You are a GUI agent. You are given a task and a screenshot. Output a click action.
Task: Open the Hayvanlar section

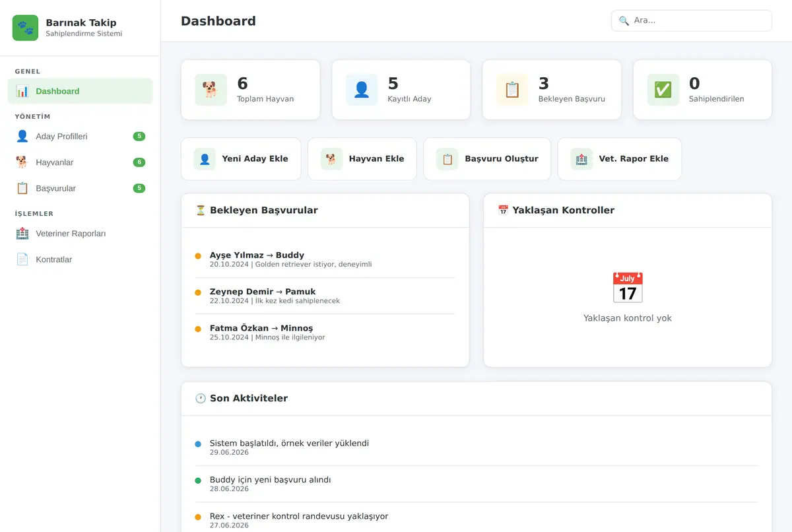click(x=80, y=162)
